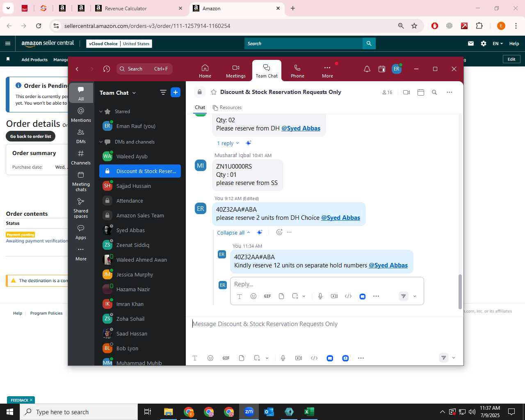Open the Zoom calendar icon next to bell
This screenshot has height=420, width=525.
click(x=382, y=69)
